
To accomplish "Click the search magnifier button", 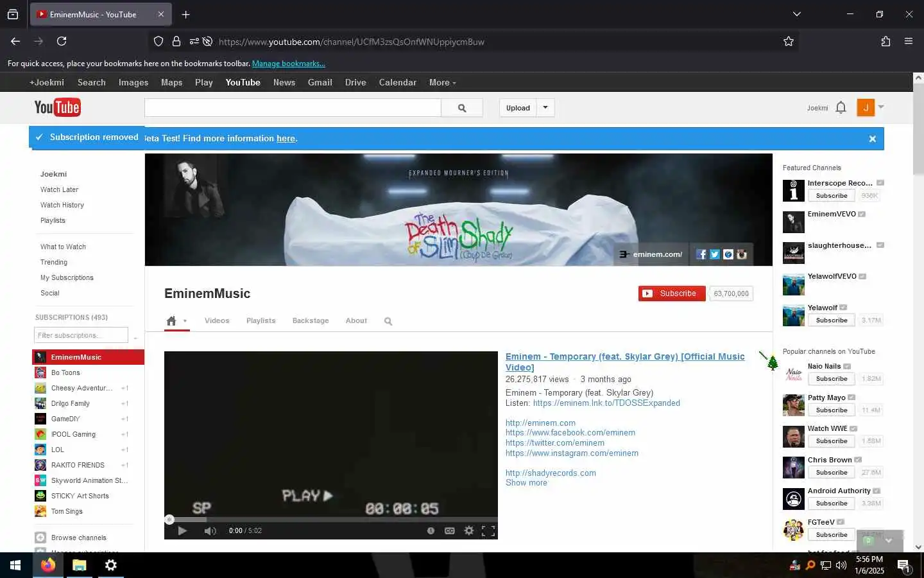I will 462,108.
